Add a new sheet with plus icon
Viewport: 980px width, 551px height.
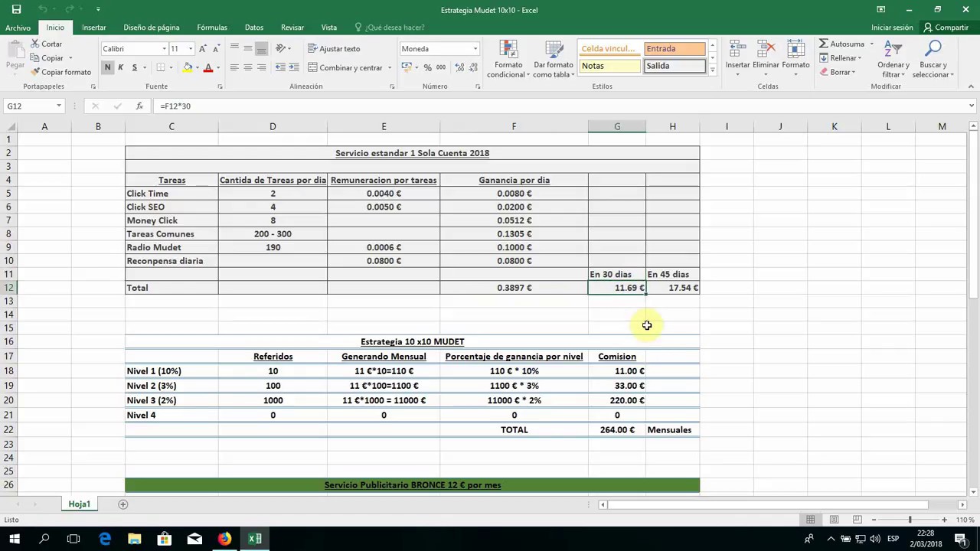click(122, 504)
